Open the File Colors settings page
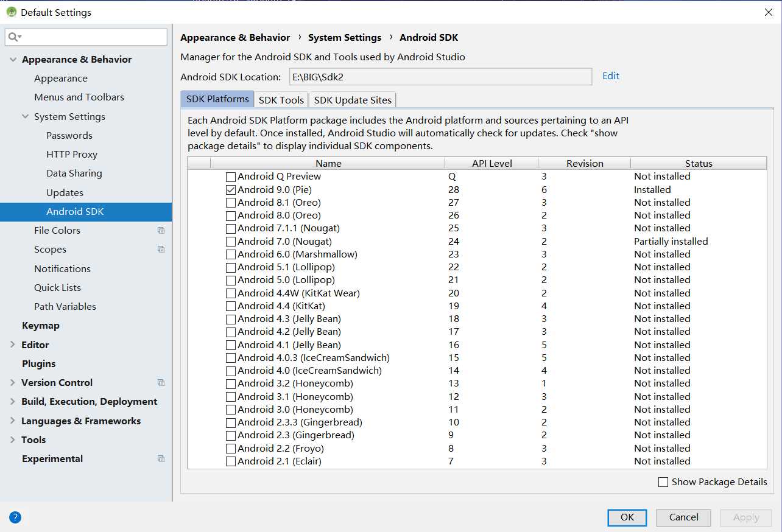The image size is (782, 532). point(57,230)
